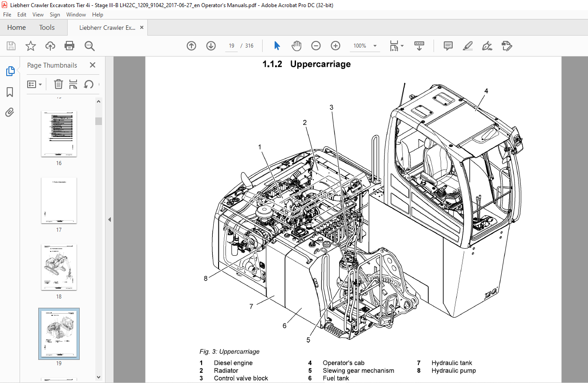Select page 18 thumbnail

[x=59, y=267]
